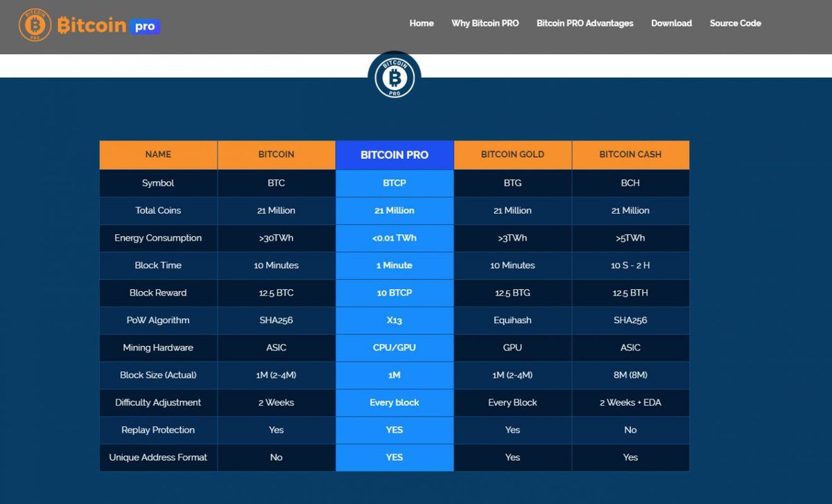Select the BTCP symbol cell

click(x=395, y=183)
